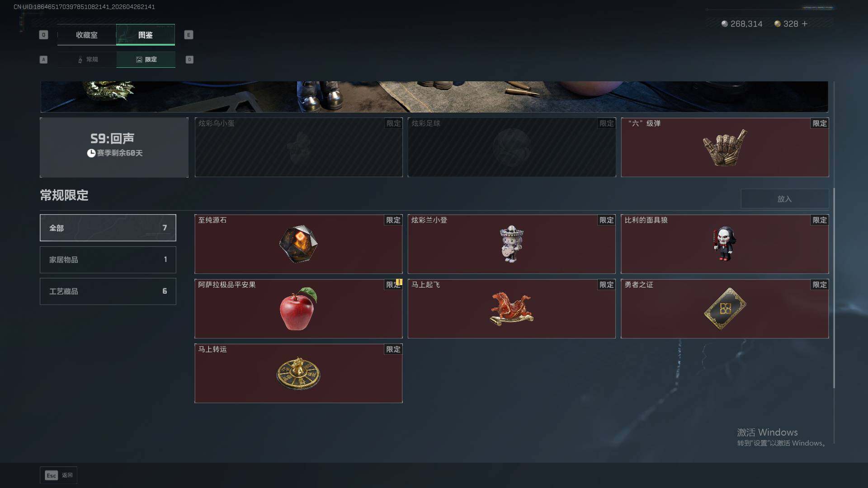Filter by 家居物品 category
This screenshot has height=488, width=868.
coord(108,259)
